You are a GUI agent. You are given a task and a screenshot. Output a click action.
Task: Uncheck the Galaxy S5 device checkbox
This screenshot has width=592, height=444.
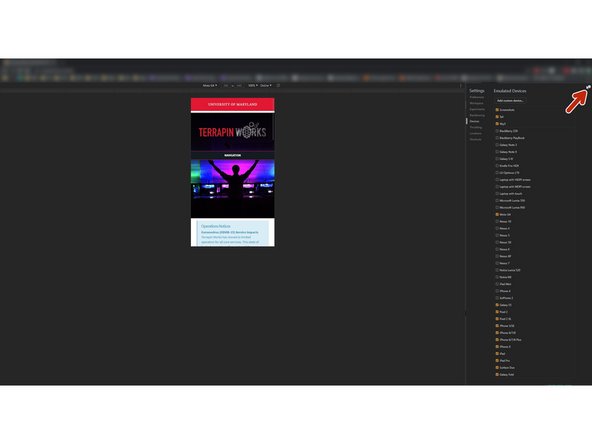pyautogui.click(x=497, y=305)
